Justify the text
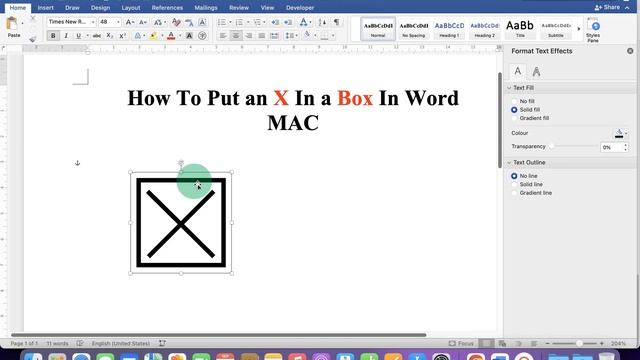The width and height of the screenshot is (640, 360). pos(262,36)
